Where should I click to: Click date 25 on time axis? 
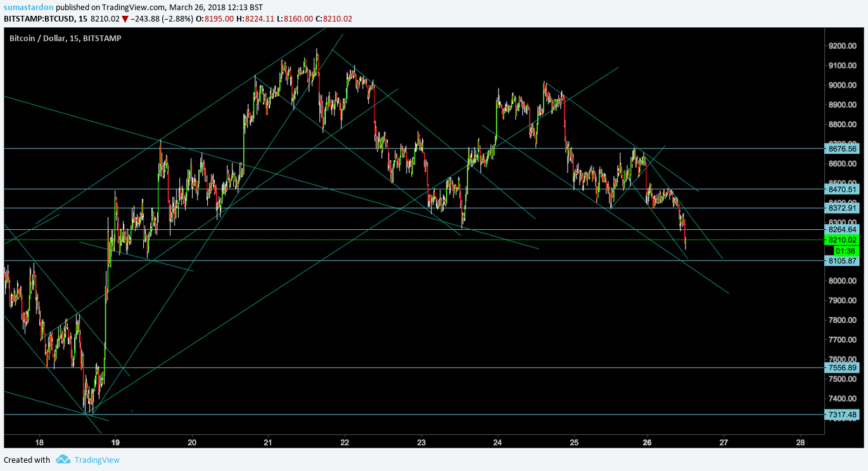click(x=573, y=442)
